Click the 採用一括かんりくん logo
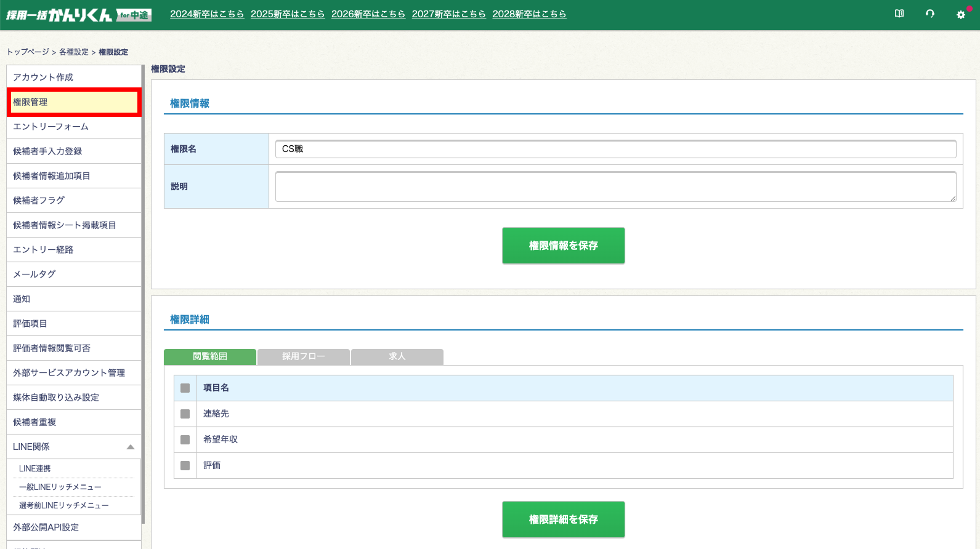Screen dimensions: 980x549 [x=79, y=15]
